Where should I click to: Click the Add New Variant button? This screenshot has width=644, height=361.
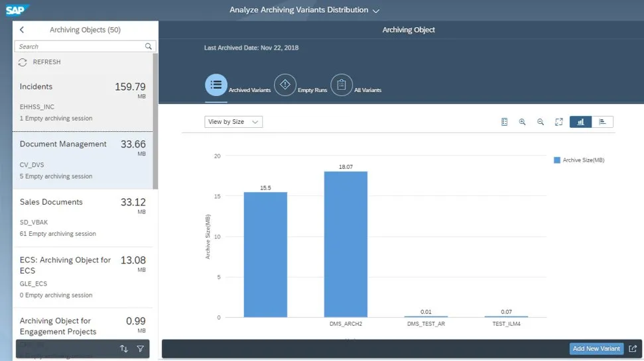pos(596,348)
